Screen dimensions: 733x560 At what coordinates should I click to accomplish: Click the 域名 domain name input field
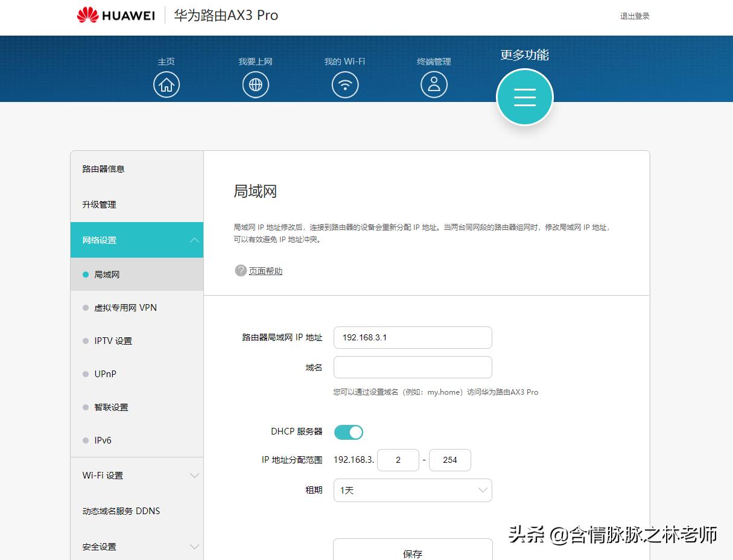[x=413, y=367]
